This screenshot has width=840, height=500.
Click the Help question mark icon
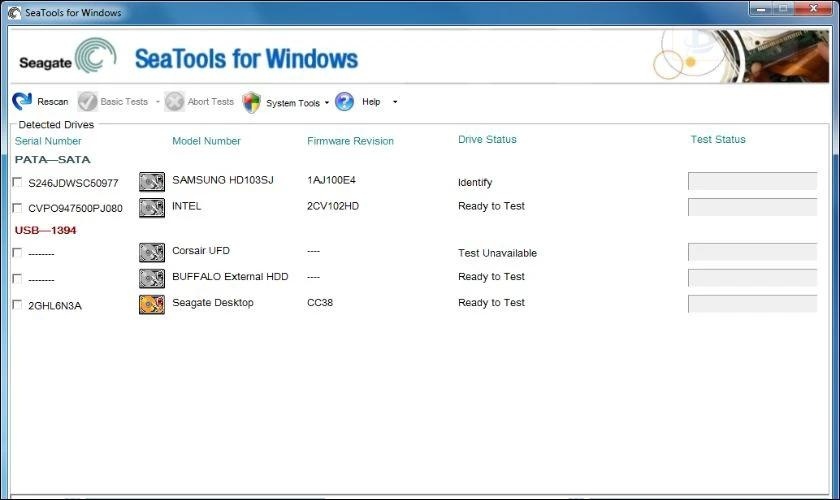point(344,101)
